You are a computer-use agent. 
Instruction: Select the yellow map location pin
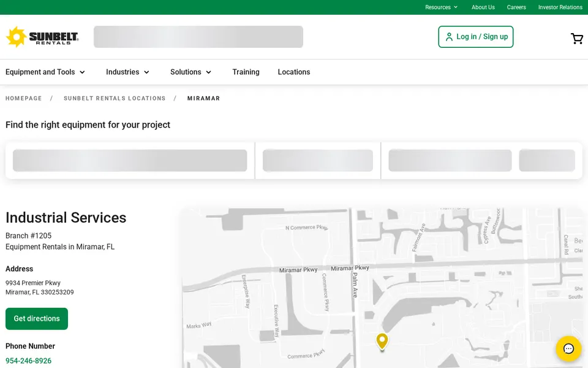point(382,342)
